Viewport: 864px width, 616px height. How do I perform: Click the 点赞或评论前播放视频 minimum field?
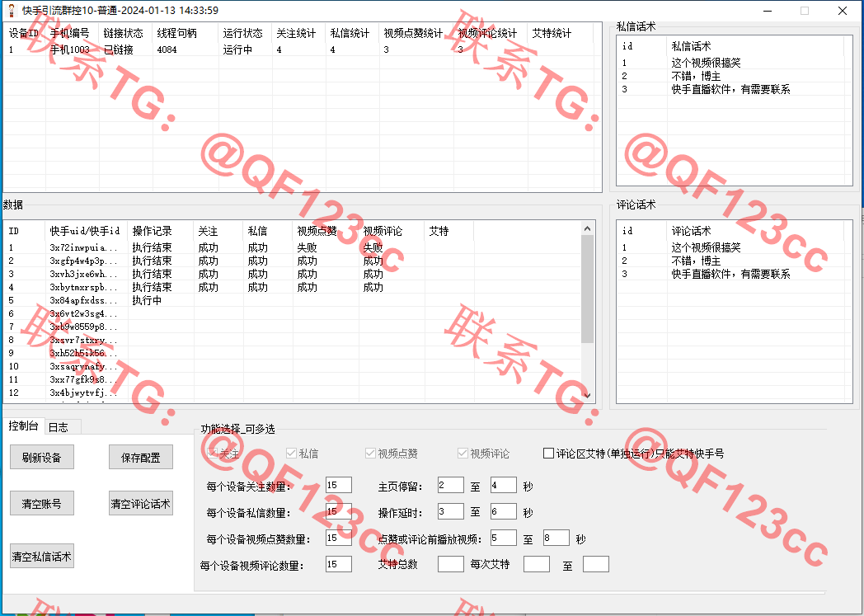[x=503, y=538]
